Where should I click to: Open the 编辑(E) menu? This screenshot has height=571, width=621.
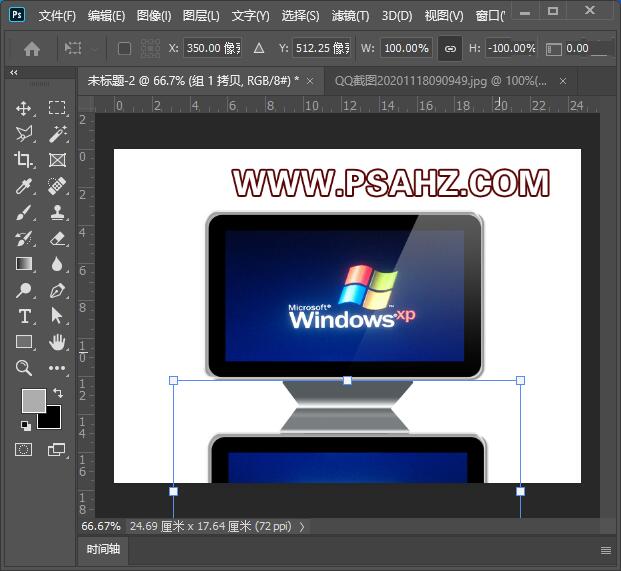pos(106,16)
